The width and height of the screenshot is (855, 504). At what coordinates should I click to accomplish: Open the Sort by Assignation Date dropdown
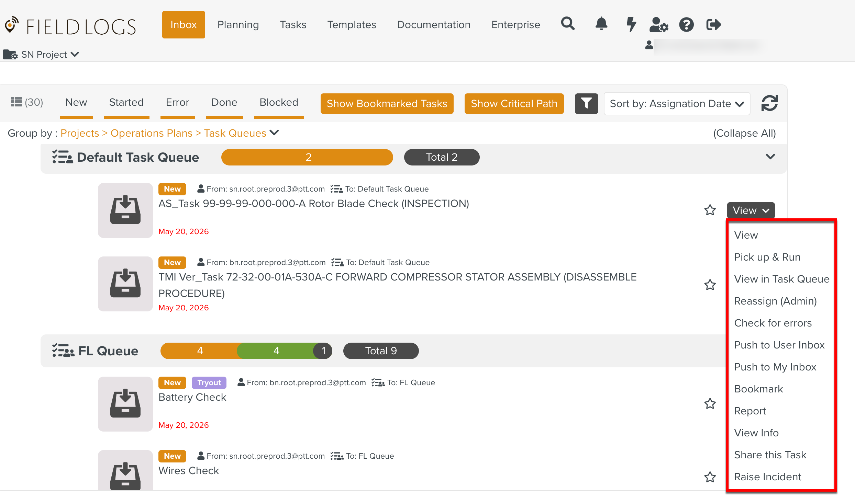pos(677,103)
